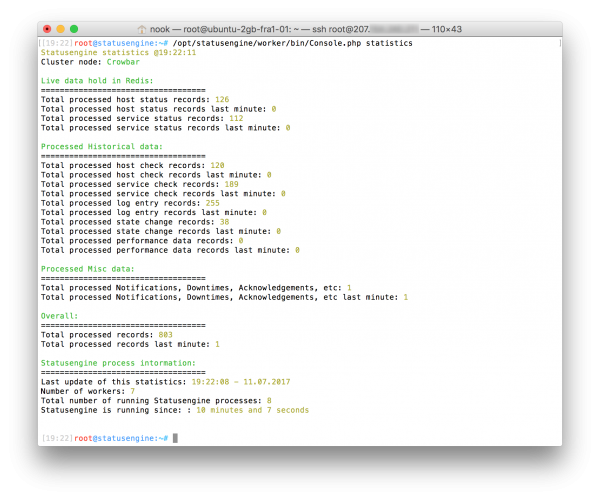
Task: Click 'Processed Misc data:' heading
Action: coord(89,268)
